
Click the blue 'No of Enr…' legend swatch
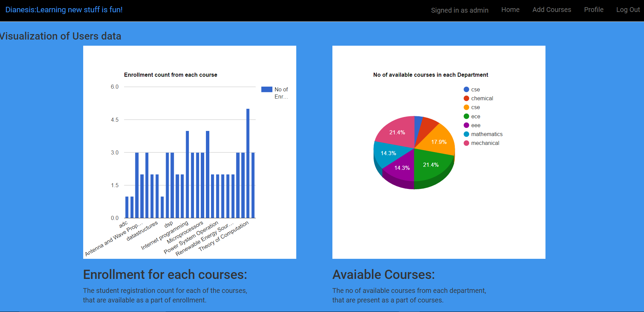(267, 89)
